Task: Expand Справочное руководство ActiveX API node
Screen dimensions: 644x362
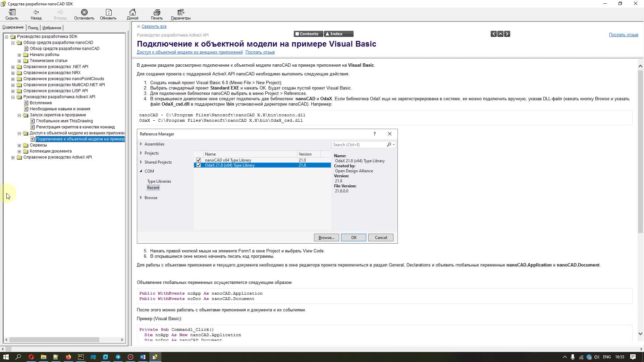Action: [13, 157]
